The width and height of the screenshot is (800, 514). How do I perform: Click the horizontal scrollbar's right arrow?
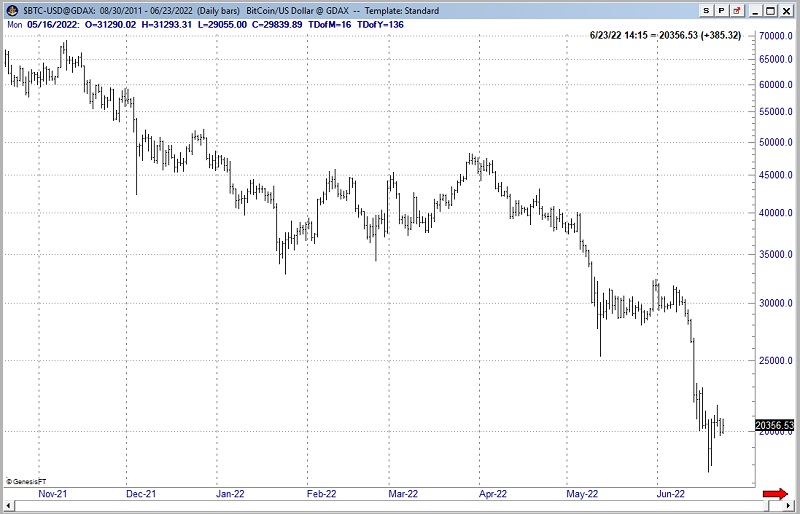(x=791, y=507)
